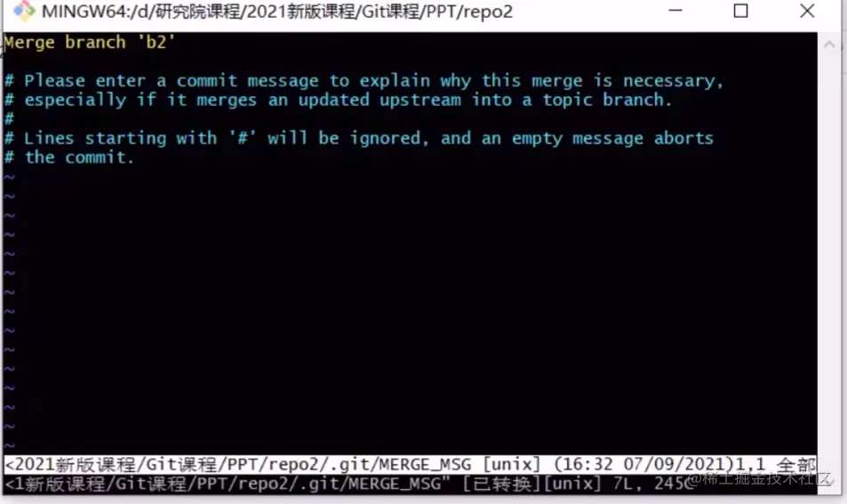Click the vim status line showing MERGE_MSG [unix]

(410, 464)
